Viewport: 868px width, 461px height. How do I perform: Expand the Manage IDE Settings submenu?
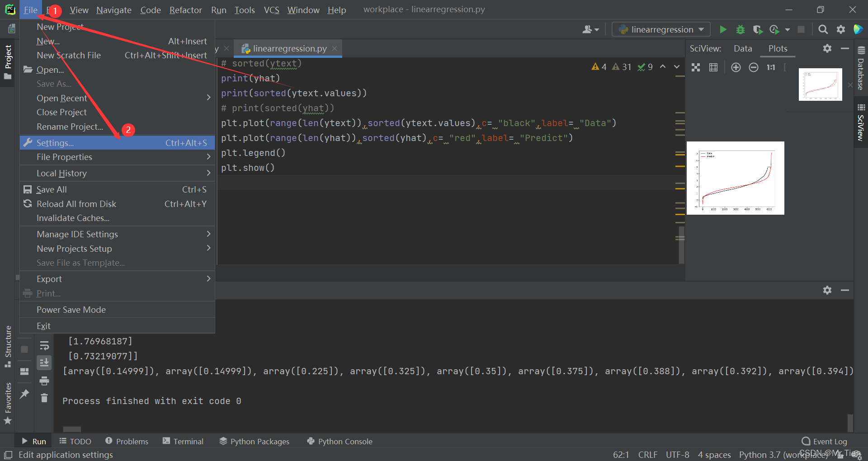(117, 234)
